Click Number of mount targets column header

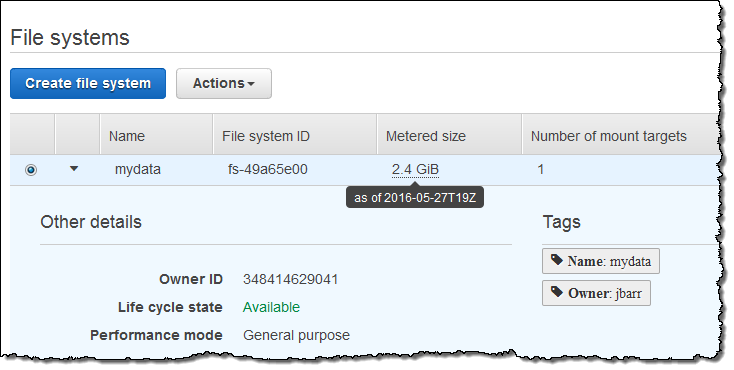pyautogui.click(x=609, y=136)
